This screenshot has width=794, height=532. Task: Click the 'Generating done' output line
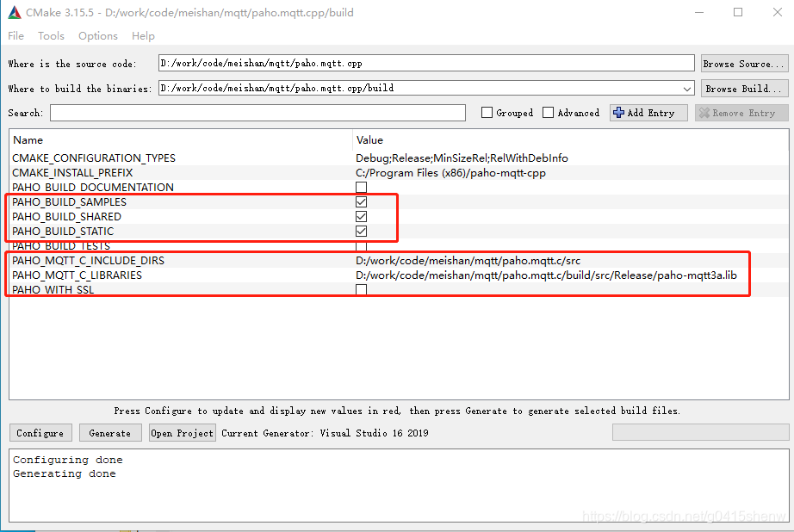click(x=65, y=473)
